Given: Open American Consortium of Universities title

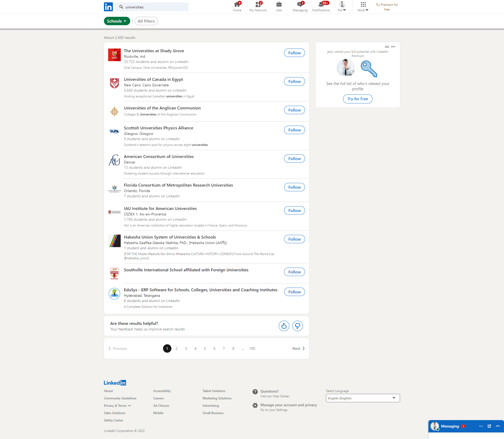Looking at the screenshot, I should point(159,156).
